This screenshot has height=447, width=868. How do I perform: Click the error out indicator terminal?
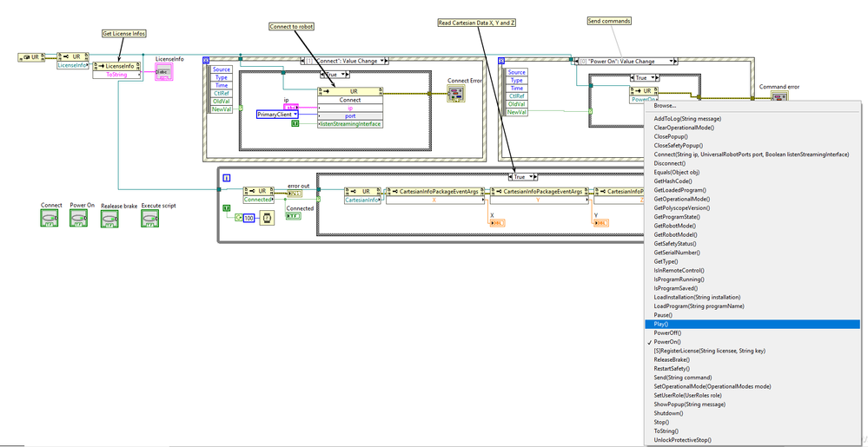coord(295,193)
